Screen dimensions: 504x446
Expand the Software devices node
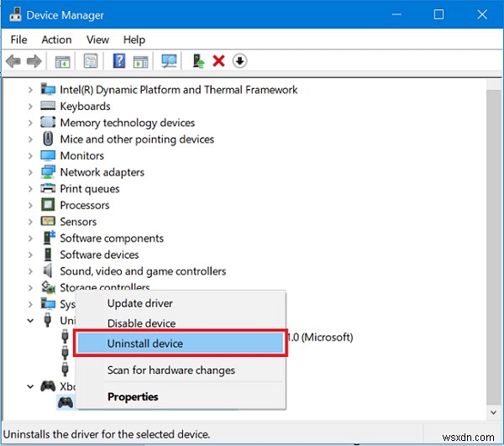click(x=30, y=254)
